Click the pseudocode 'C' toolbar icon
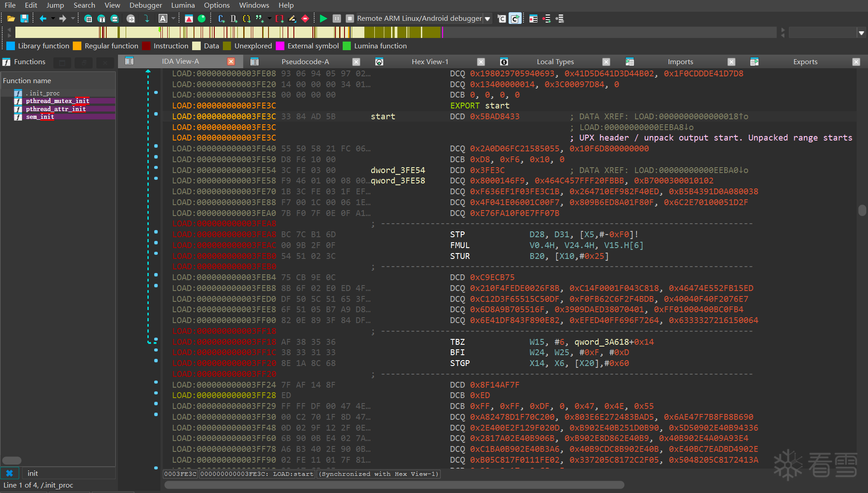The width and height of the screenshot is (868, 493). (502, 19)
